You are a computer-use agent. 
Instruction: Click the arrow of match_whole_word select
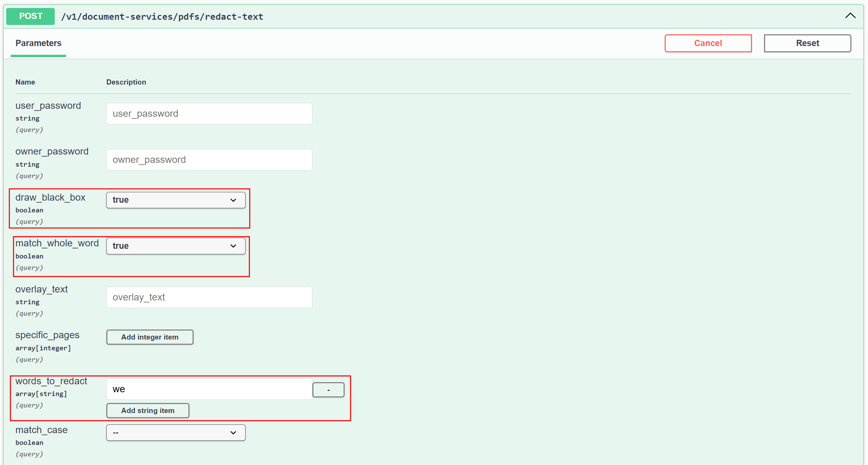click(x=233, y=246)
